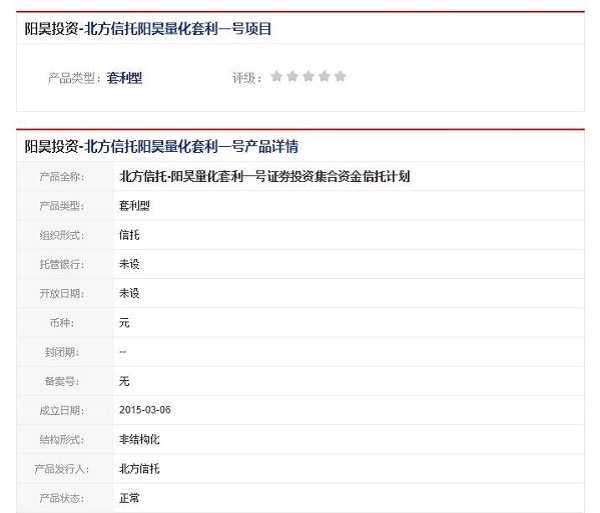Click the 开放日期 label
Screen dimensions: 600x513
pyautogui.click(x=62, y=293)
